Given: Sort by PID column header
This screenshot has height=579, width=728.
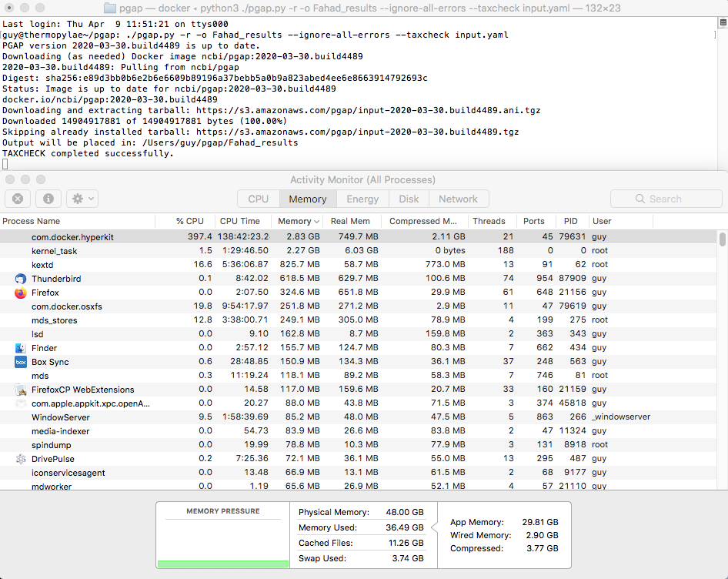Looking at the screenshot, I should click(x=570, y=221).
